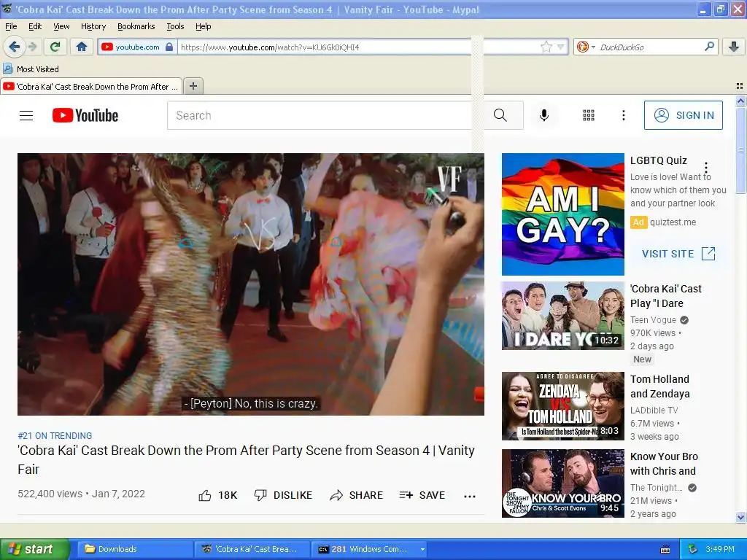Click the page scrollbar down arrow

tap(740, 517)
